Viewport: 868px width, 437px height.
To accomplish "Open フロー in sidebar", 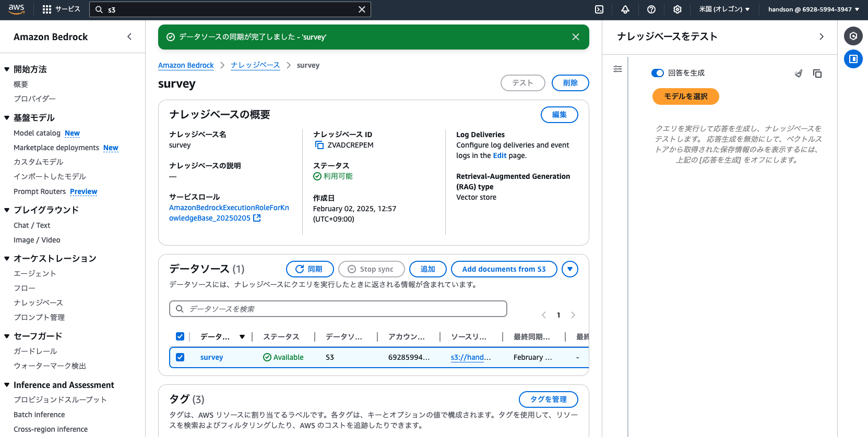I will (25, 288).
